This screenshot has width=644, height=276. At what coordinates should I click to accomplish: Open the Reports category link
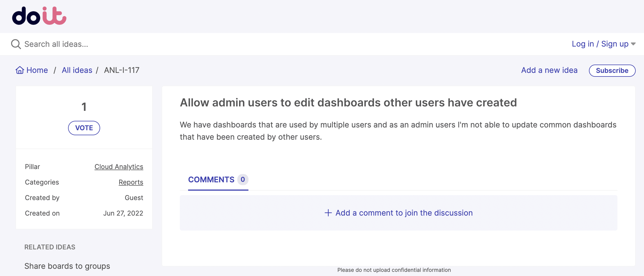tap(131, 182)
